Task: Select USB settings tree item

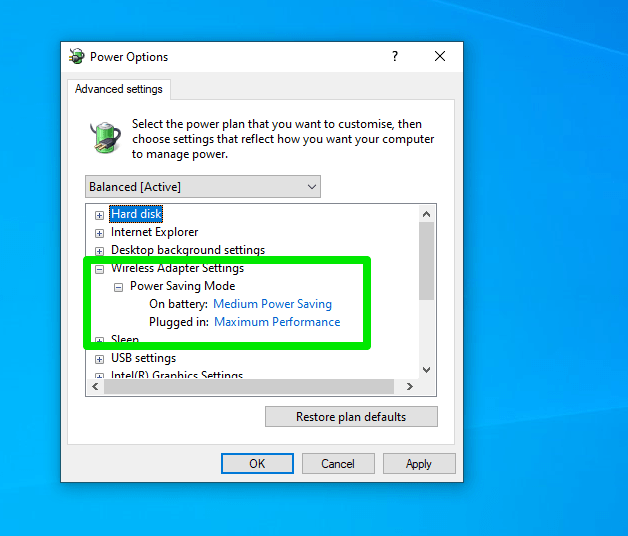Action: (143, 358)
